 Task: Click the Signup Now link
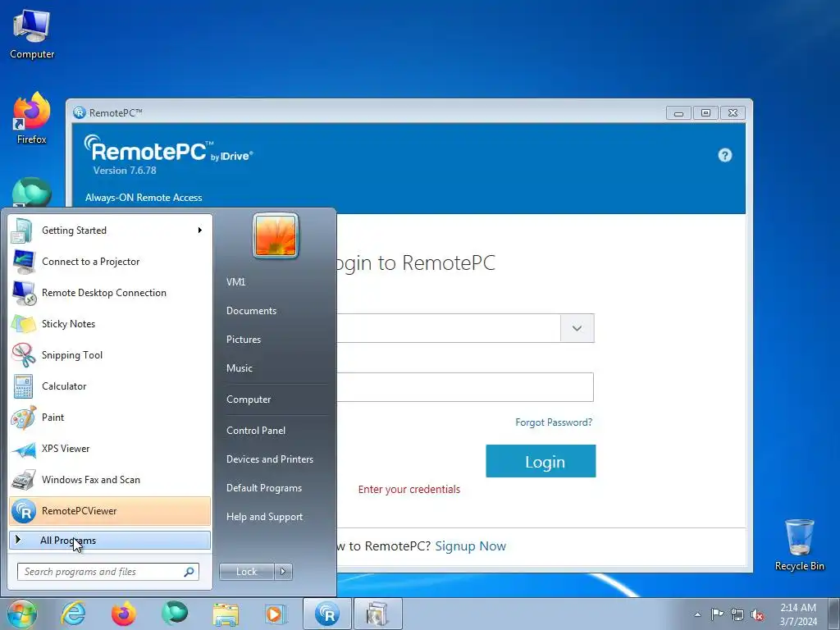470,546
